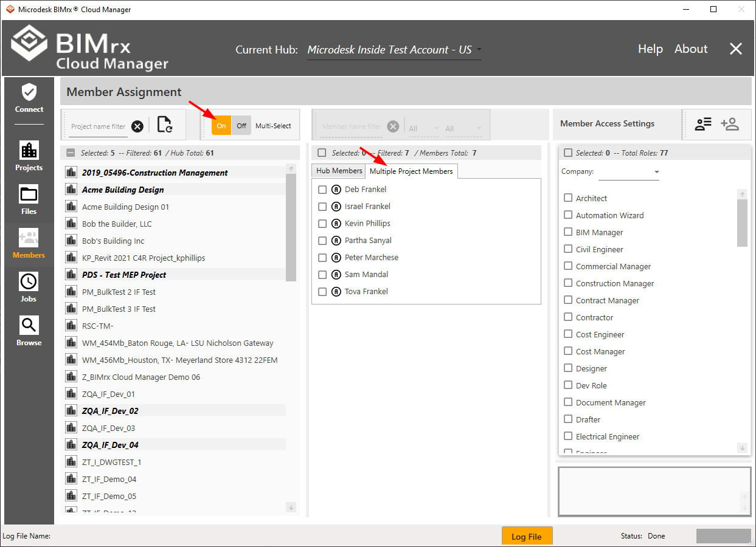Image resolution: width=756 pixels, height=547 pixels.
Task: Click the add member icon
Action: (729, 124)
